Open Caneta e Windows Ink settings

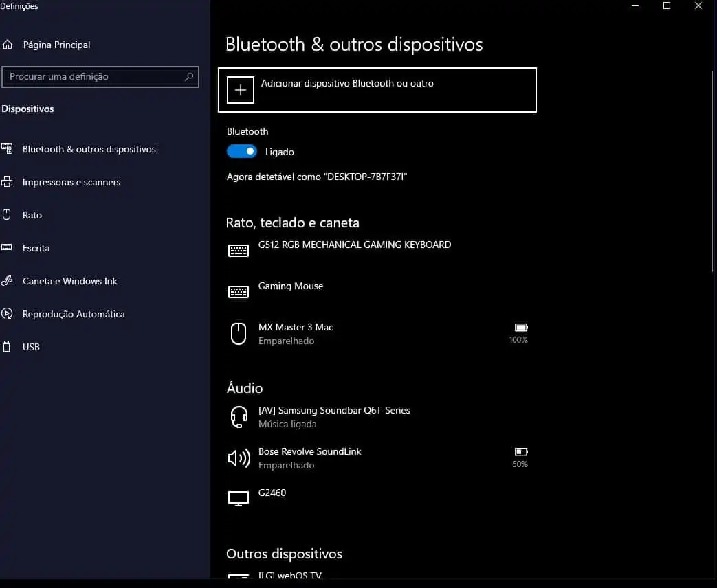pyautogui.click(x=69, y=281)
